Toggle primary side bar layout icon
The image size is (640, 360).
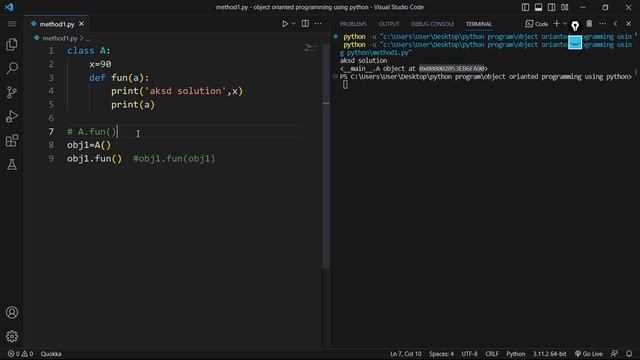[525, 7]
